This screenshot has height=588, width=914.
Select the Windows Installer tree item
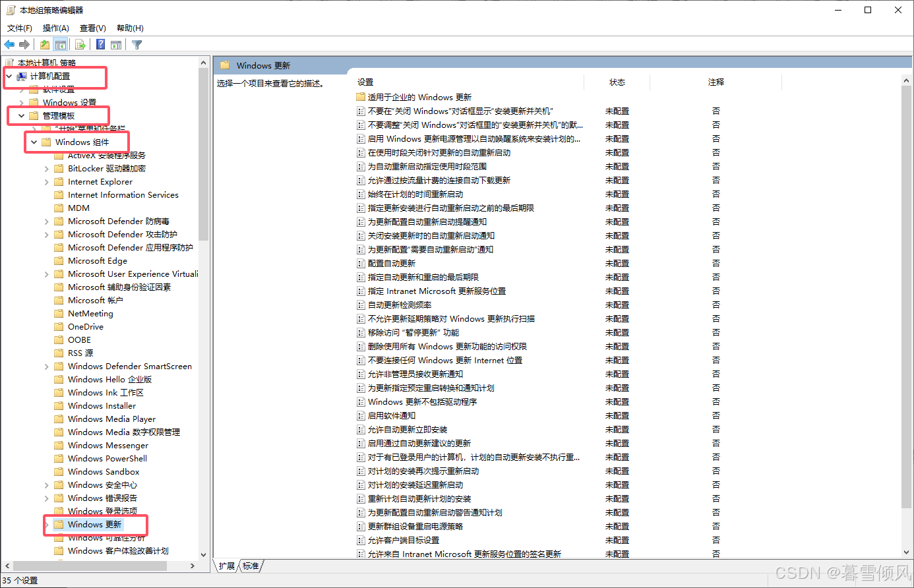[x=102, y=406]
